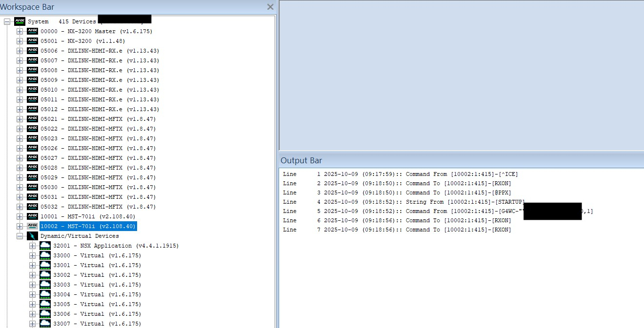644x328 pixels.
Task: Click output line 6 with RXON command
Action: pyautogui.click(x=397, y=220)
